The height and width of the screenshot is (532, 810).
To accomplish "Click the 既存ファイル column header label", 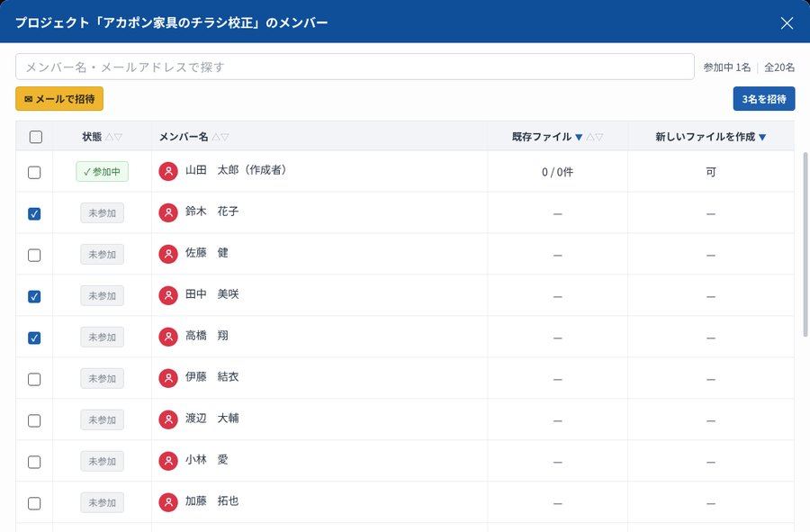I will pos(542,137).
